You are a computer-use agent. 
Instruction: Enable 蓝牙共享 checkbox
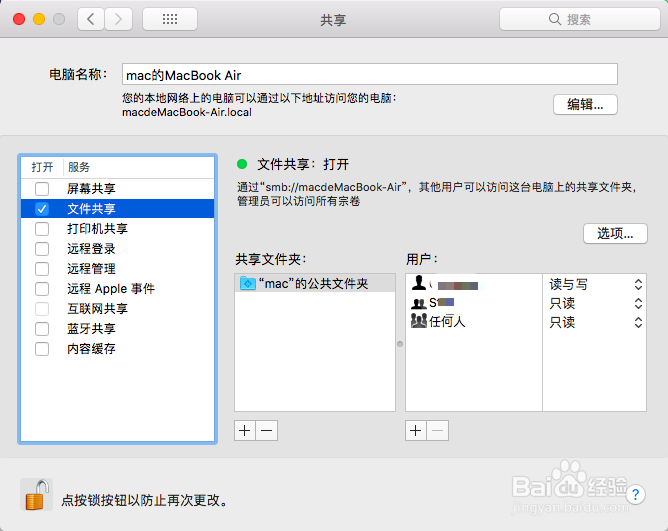click(42, 329)
